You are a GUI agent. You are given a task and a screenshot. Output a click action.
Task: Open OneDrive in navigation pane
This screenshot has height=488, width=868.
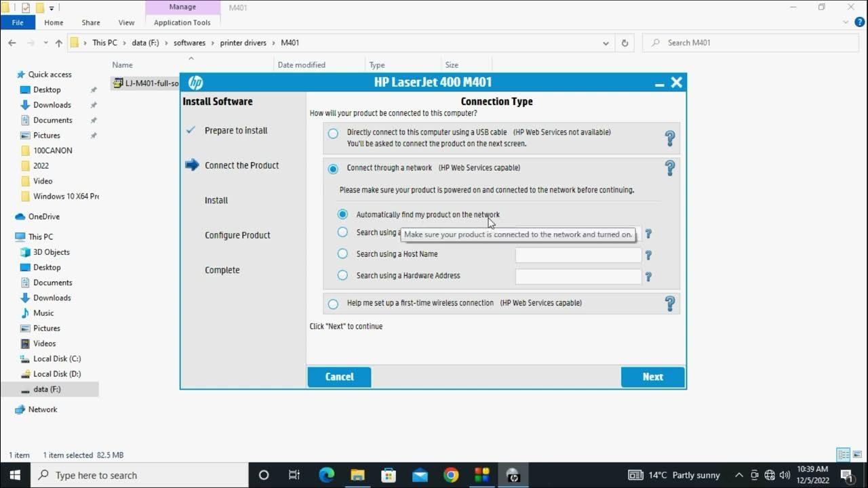coord(43,217)
